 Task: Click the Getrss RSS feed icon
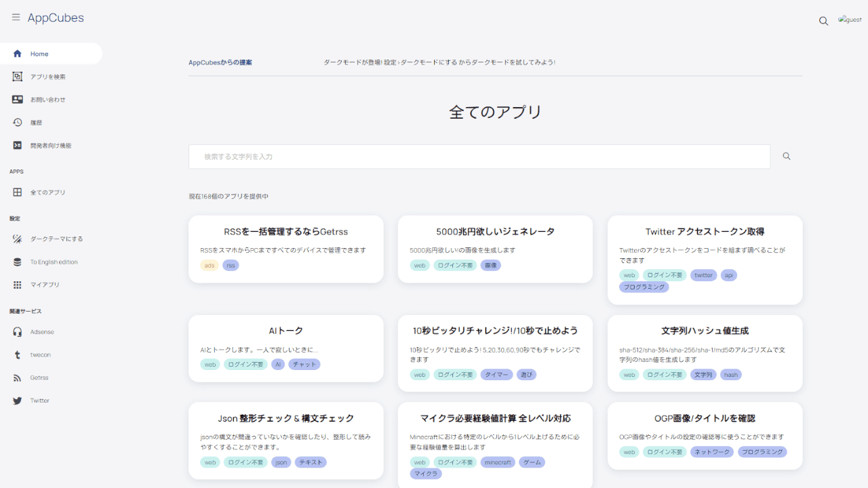pyautogui.click(x=18, y=378)
